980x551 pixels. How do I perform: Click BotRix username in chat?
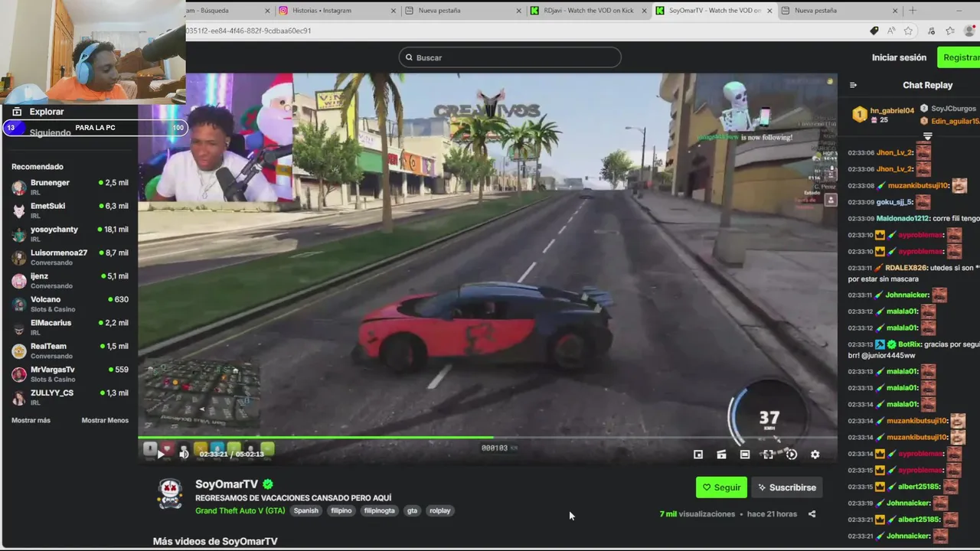(x=910, y=344)
